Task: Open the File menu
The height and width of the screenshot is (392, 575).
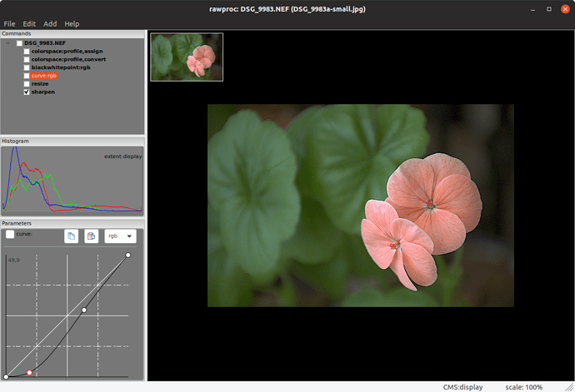Action: [x=10, y=23]
